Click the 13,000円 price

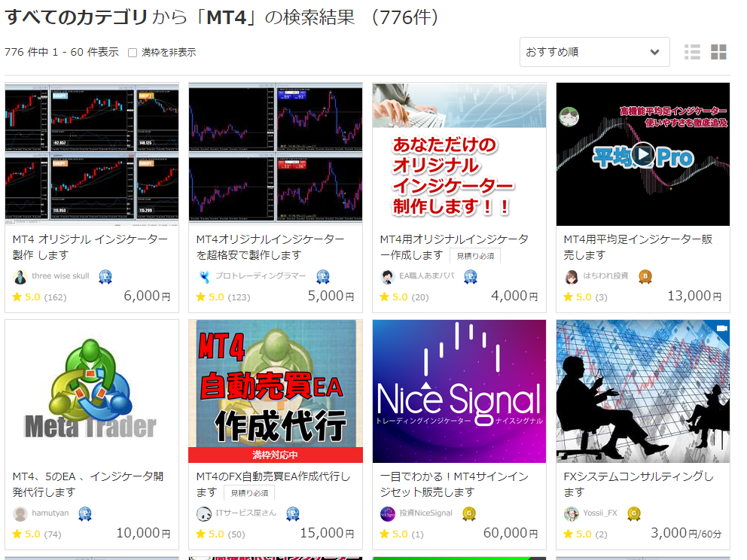[694, 297]
